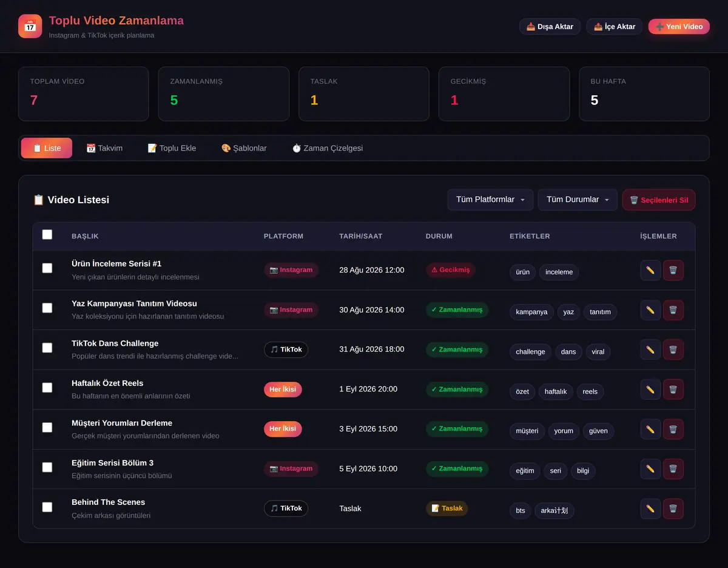Edit the Eğitim Serisi Bölüm 3 video
The image size is (728, 568).
[x=650, y=469]
